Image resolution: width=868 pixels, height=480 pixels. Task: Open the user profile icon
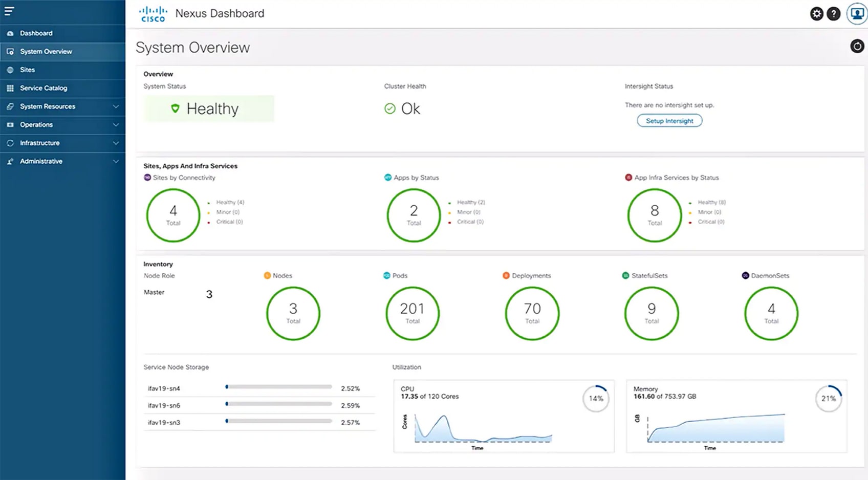click(857, 14)
